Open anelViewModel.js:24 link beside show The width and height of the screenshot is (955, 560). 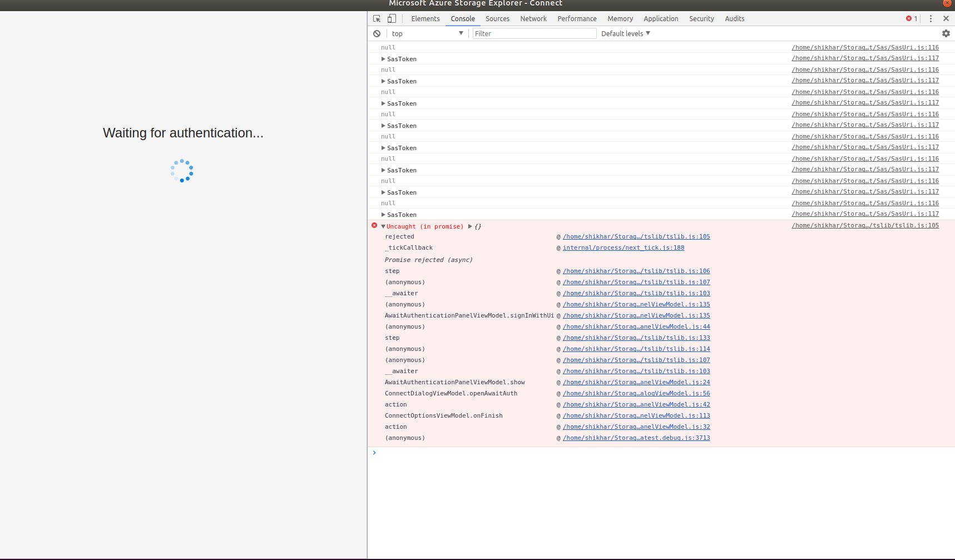(636, 382)
